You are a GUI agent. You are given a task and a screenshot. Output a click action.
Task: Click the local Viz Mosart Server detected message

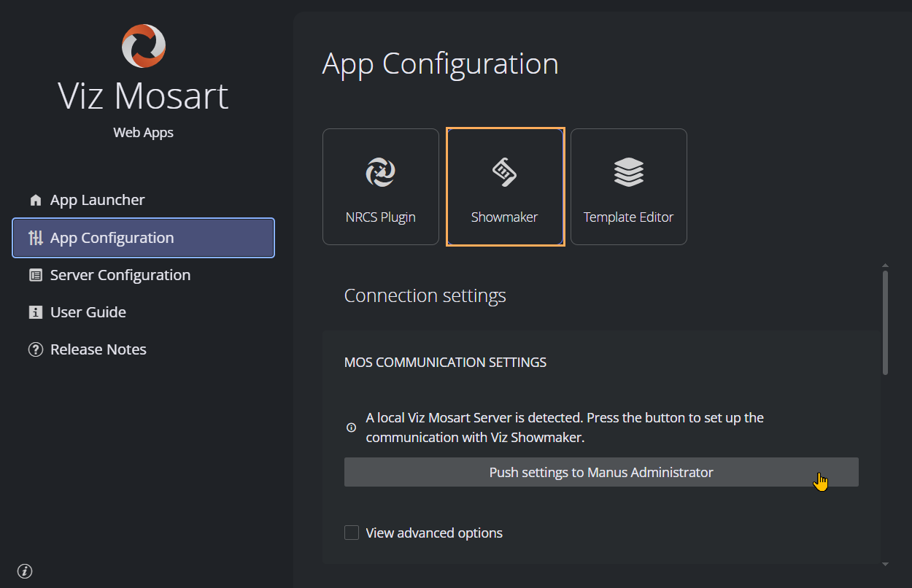(x=565, y=428)
